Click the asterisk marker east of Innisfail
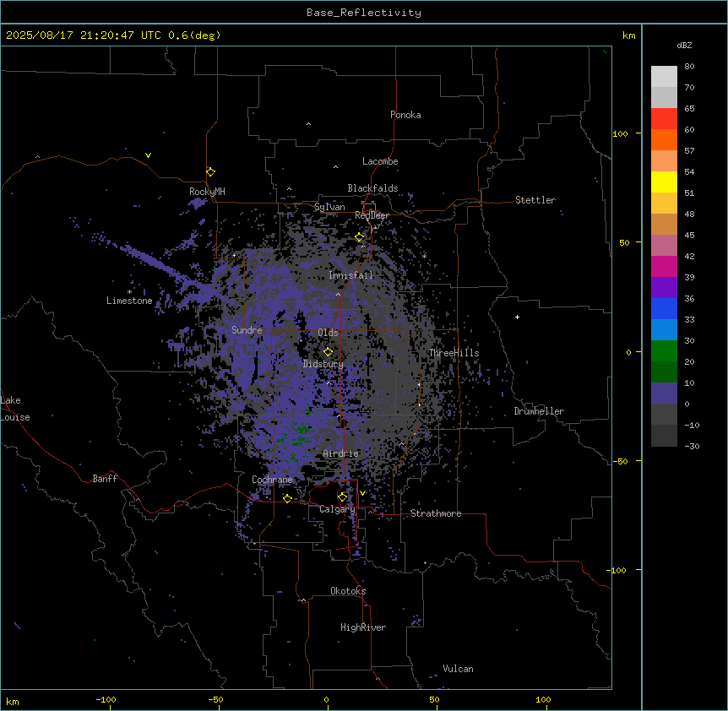 click(x=424, y=256)
